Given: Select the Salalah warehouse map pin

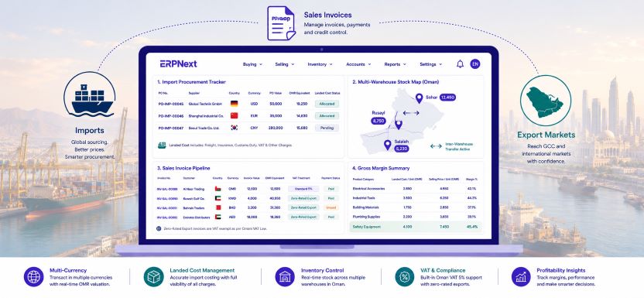Looking at the screenshot, I should (387, 145).
